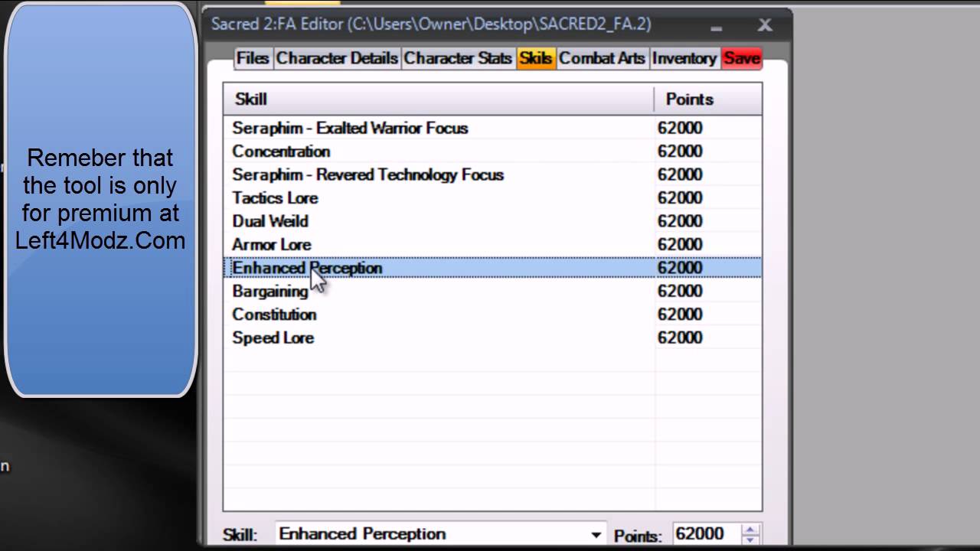Click the 62000 points of Speed Lore

[680, 338]
